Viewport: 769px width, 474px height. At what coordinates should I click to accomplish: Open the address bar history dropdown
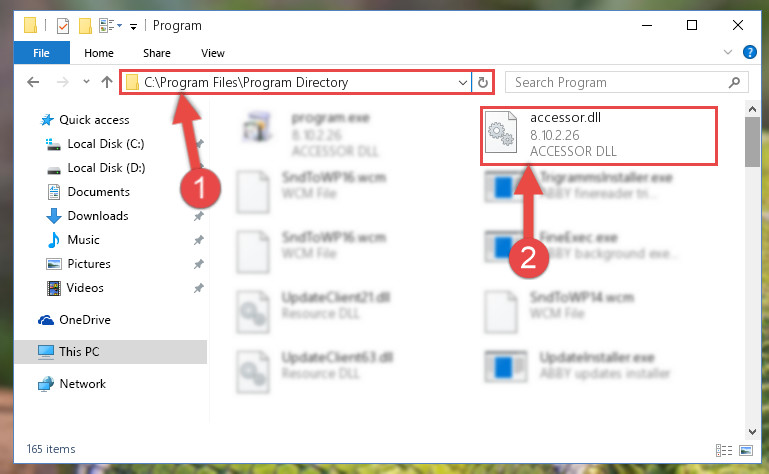462,82
